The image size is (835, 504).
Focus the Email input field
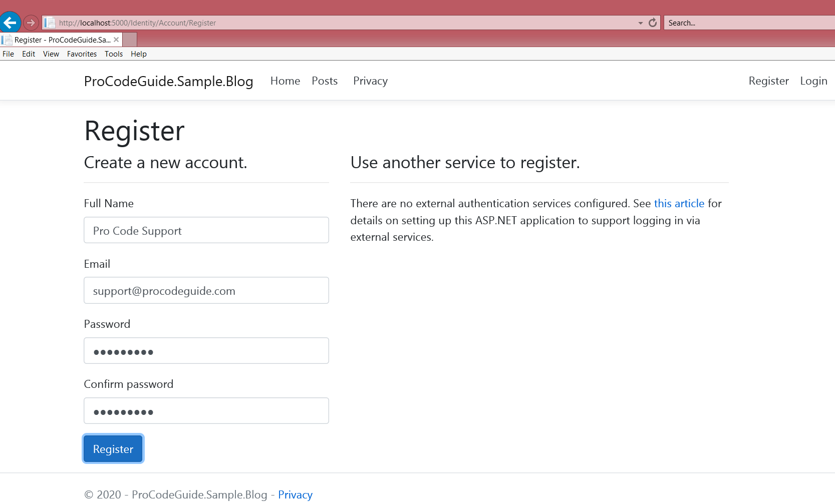tap(206, 290)
